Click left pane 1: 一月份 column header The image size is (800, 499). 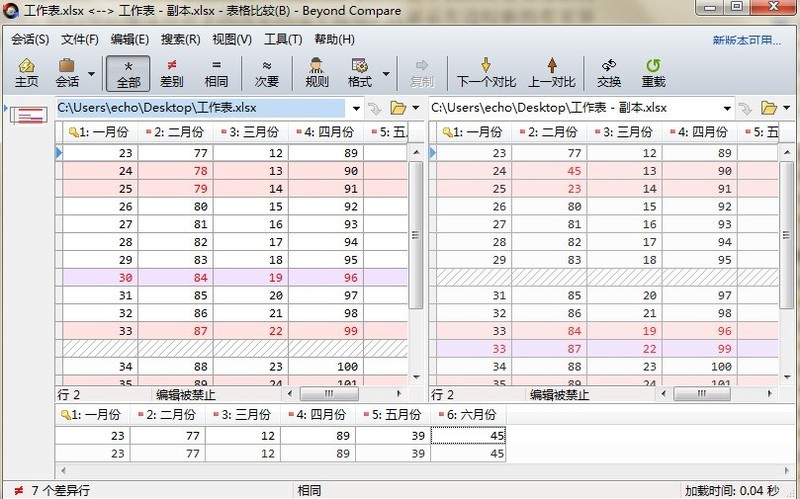point(100,132)
